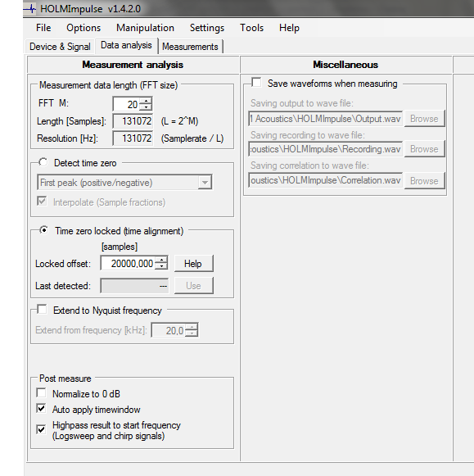Click the Measurement analysis header
Viewport: 474px width, 476px height.
pos(133,65)
